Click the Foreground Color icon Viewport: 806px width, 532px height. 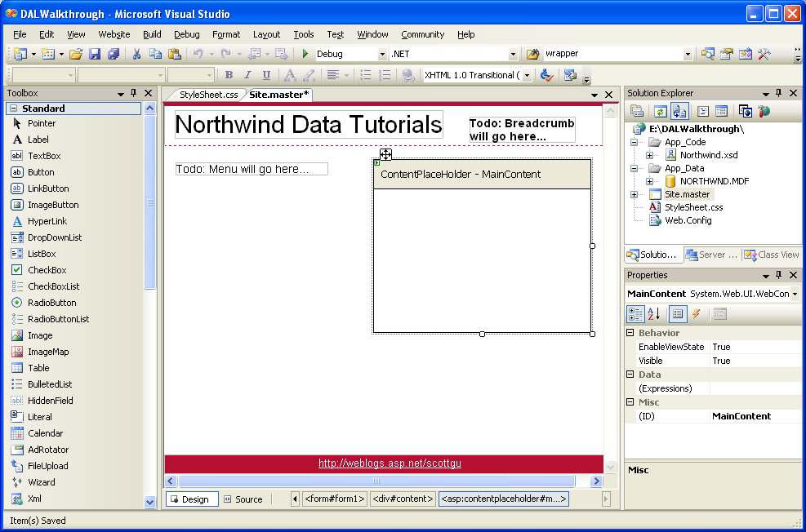coord(290,76)
